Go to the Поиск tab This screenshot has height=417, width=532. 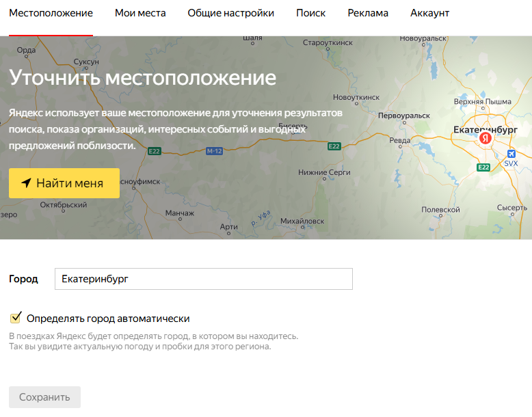click(x=310, y=13)
